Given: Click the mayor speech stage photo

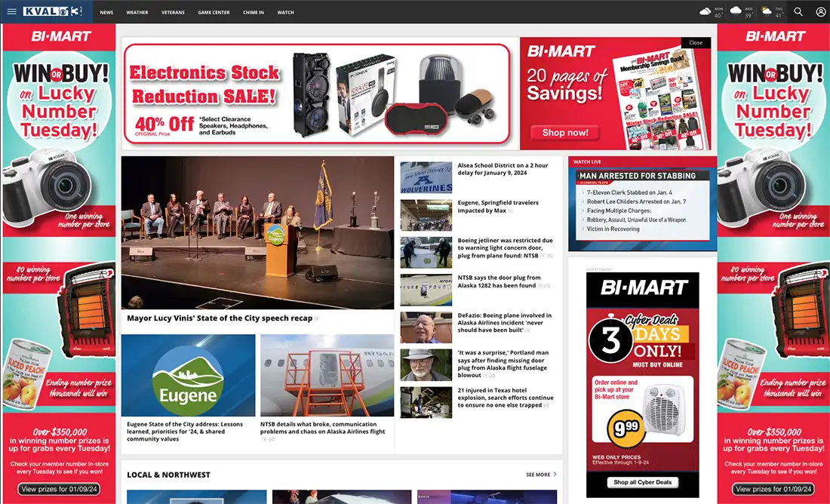Looking at the screenshot, I should coord(257,232).
